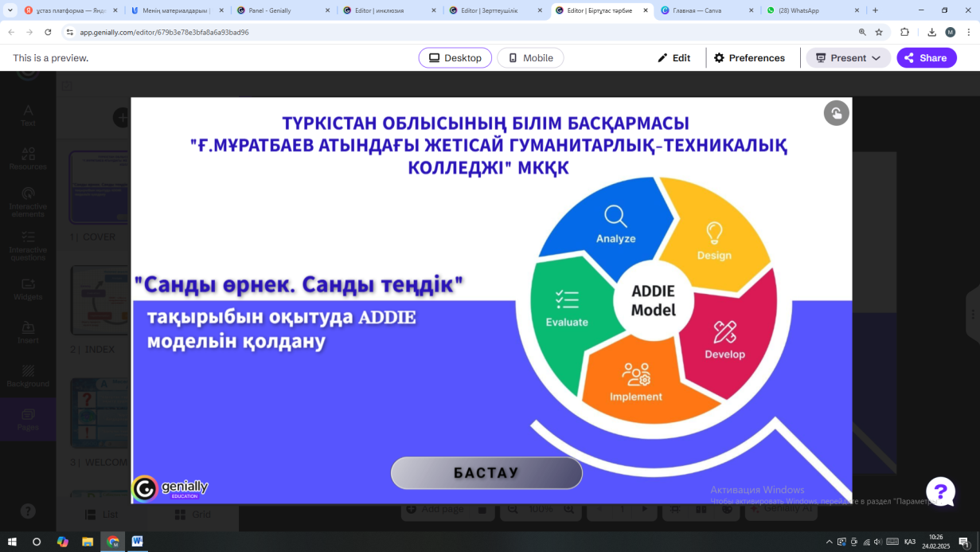Click the 'This is a preview.' text

[x=50, y=58]
